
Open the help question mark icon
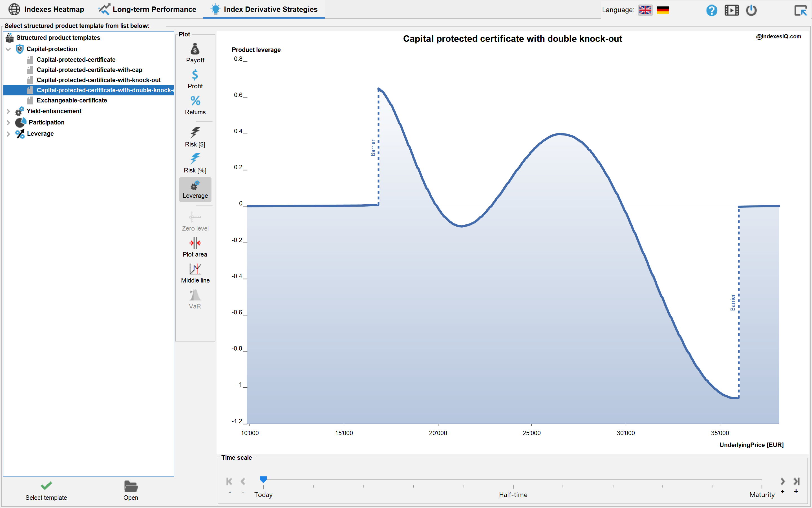coord(711,10)
